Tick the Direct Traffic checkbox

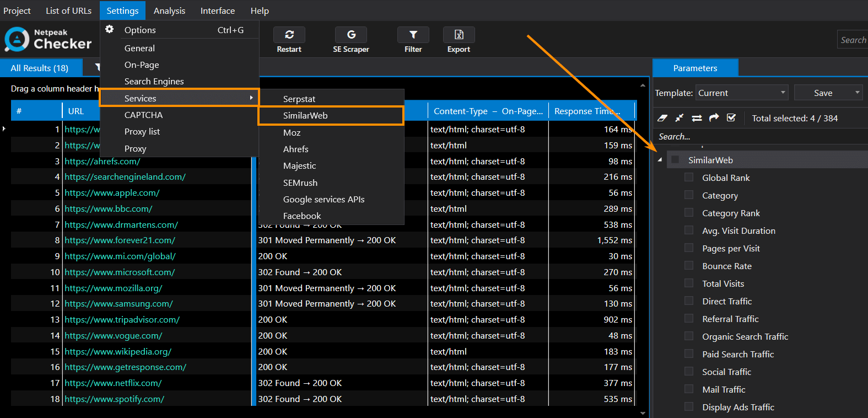pos(689,301)
